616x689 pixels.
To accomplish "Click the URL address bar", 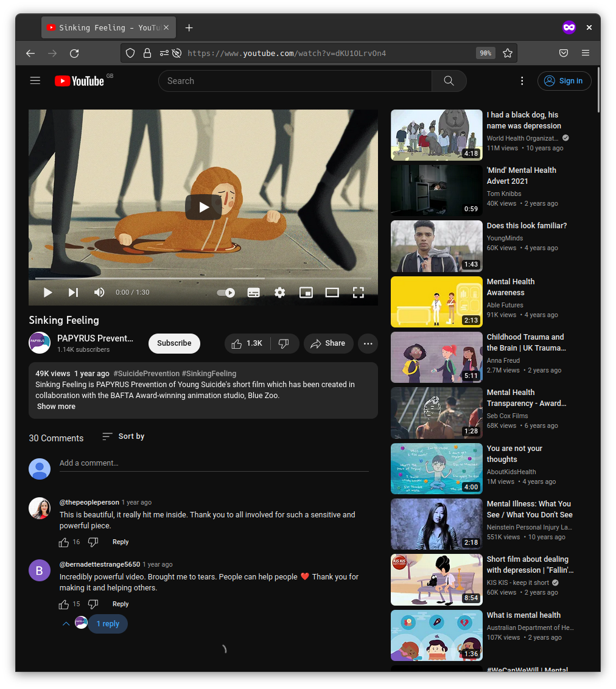I will pyautogui.click(x=318, y=53).
